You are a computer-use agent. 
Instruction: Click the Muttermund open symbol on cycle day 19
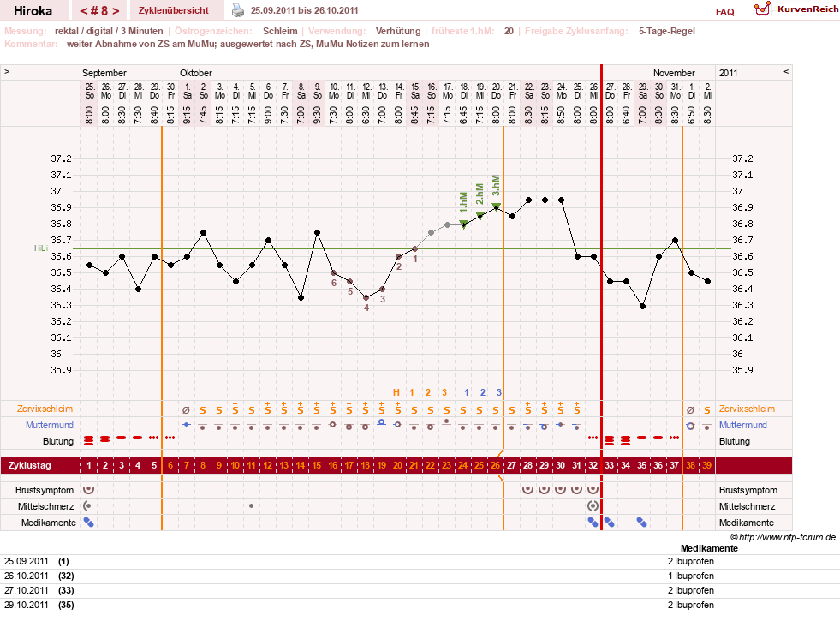pos(381,423)
